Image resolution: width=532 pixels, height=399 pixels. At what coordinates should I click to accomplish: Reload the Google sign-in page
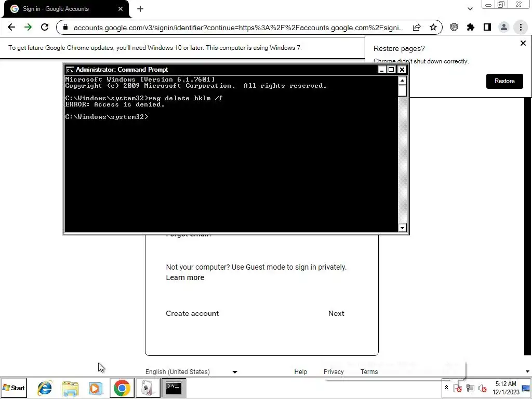click(x=45, y=27)
